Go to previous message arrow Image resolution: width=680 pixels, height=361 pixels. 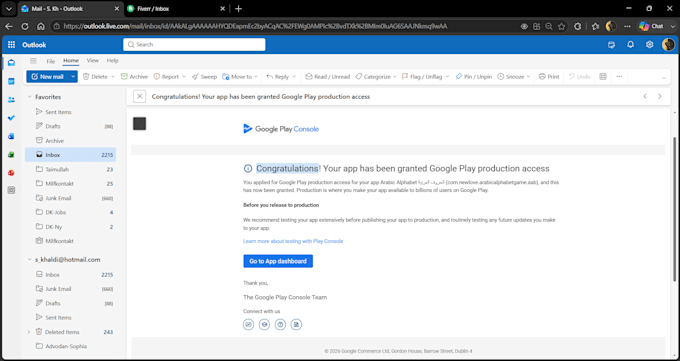pyautogui.click(x=645, y=96)
